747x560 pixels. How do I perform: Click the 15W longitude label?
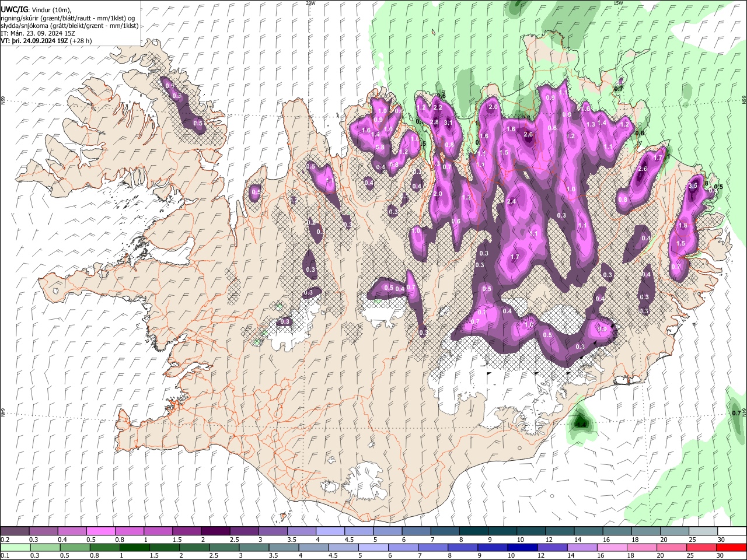click(618, 3)
